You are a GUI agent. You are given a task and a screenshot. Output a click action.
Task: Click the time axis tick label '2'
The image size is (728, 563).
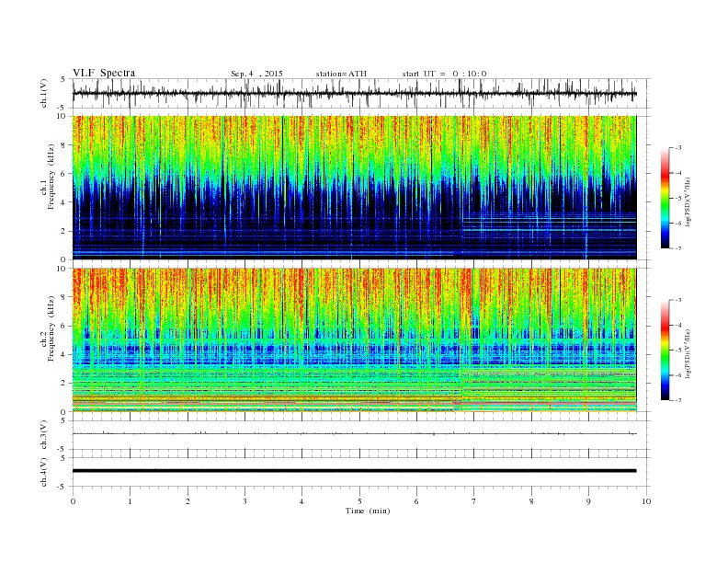click(x=188, y=501)
